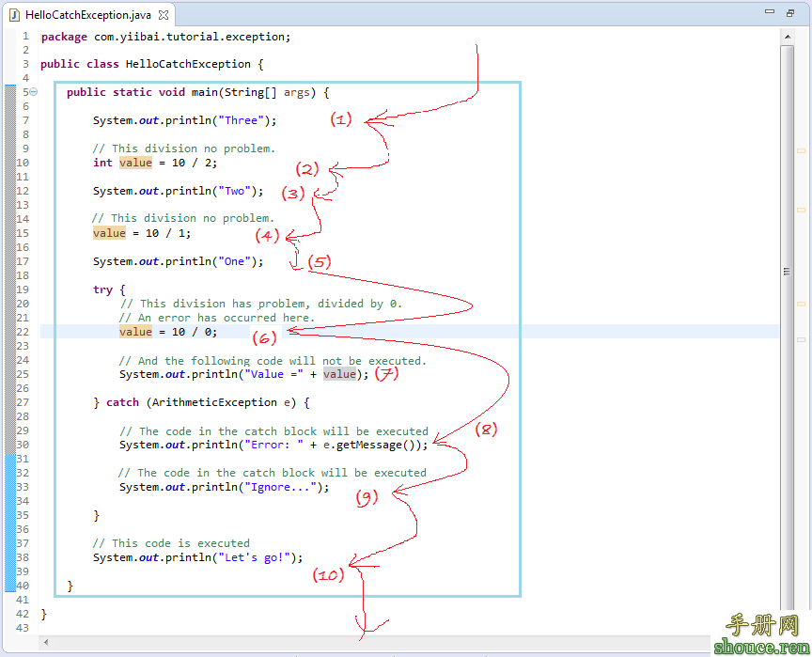Click the horizontal scrollbar track
The image size is (812, 657).
click(x=376, y=642)
